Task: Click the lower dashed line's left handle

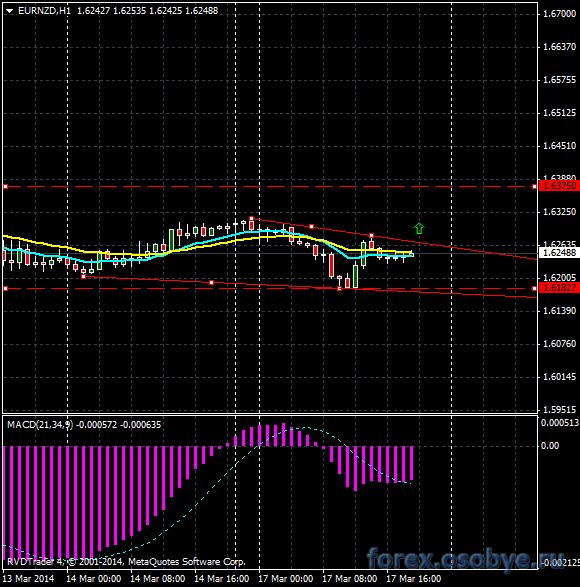Action: tap(6, 289)
